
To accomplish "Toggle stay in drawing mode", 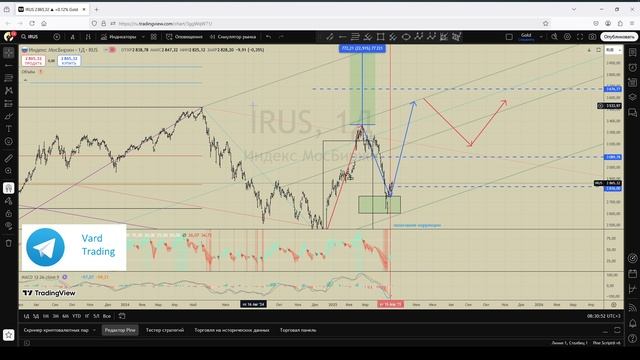I will tap(9, 201).
